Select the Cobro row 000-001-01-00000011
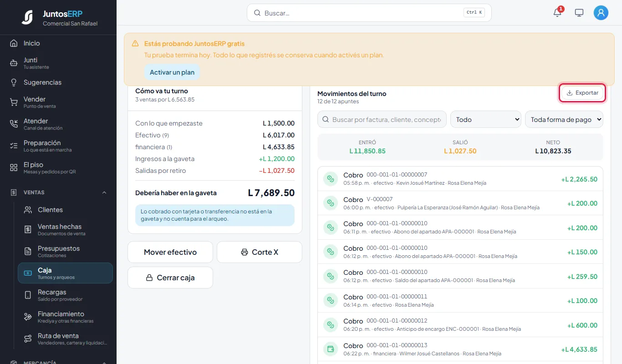Screen dimensions: 622x364 (x=460, y=301)
